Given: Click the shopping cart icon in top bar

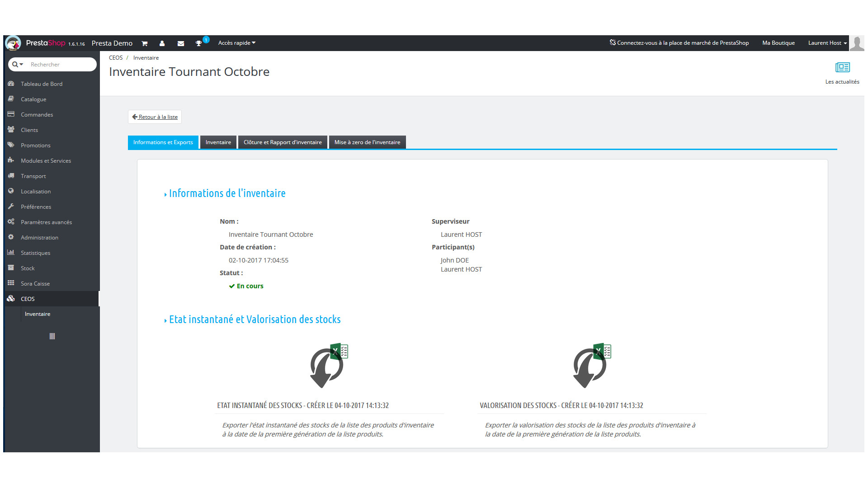Looking at the screenshot, I should (145, 43).
